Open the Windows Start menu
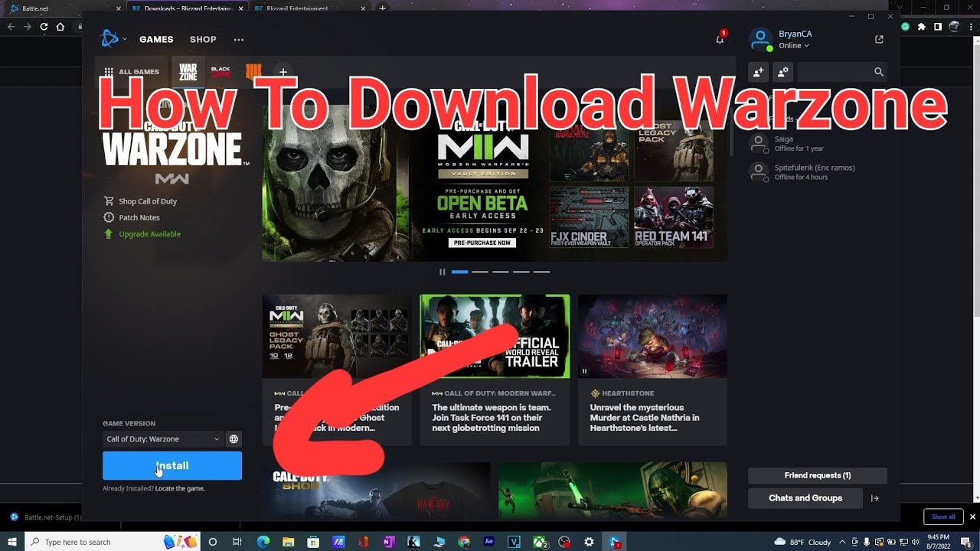Image resolution: width=980 pixels, height=551 pixels. (12, 542)
